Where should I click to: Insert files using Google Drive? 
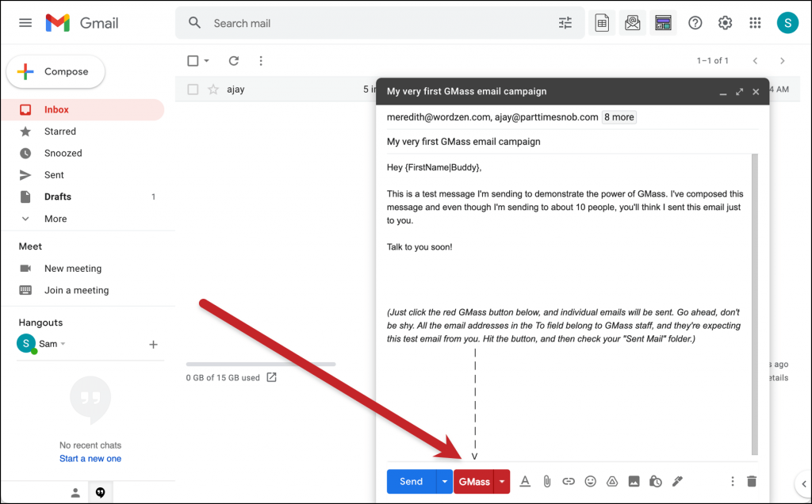pyautogui.click(x=611, y=481)
